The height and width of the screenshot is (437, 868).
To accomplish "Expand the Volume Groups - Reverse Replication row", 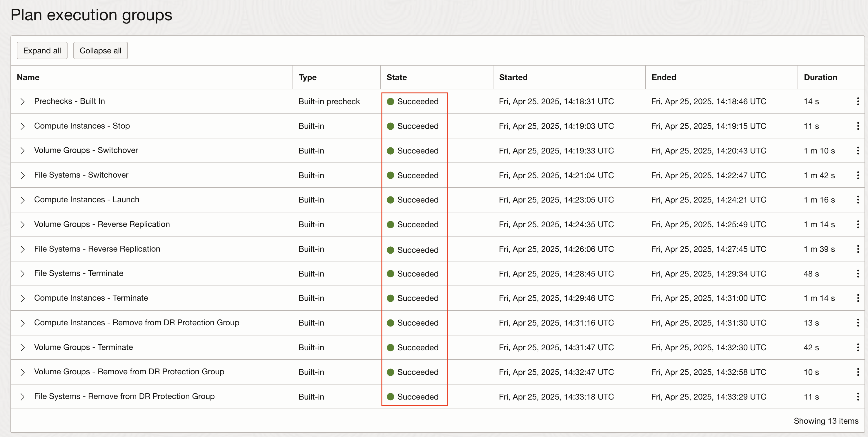I will 23,224.
